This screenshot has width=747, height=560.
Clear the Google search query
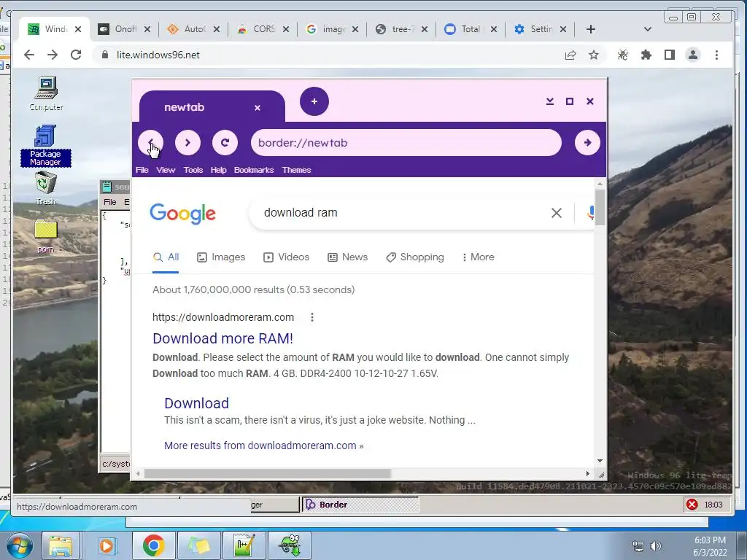coord(557,213)
